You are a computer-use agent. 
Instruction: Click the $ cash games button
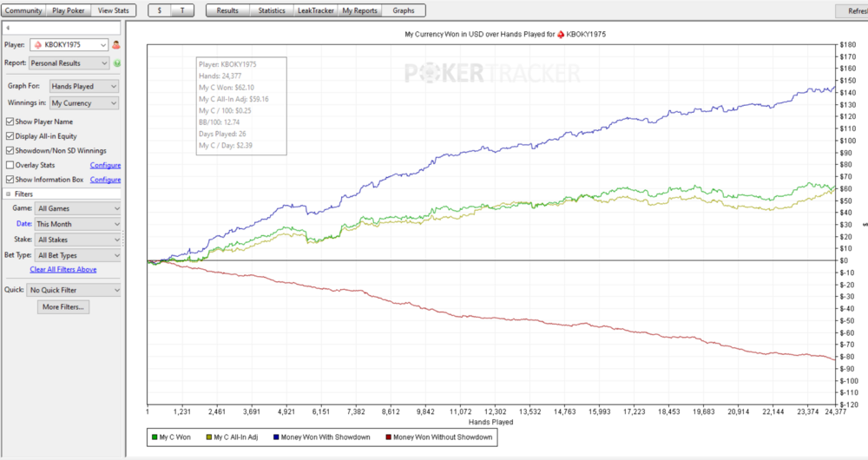tap(159, 10)
